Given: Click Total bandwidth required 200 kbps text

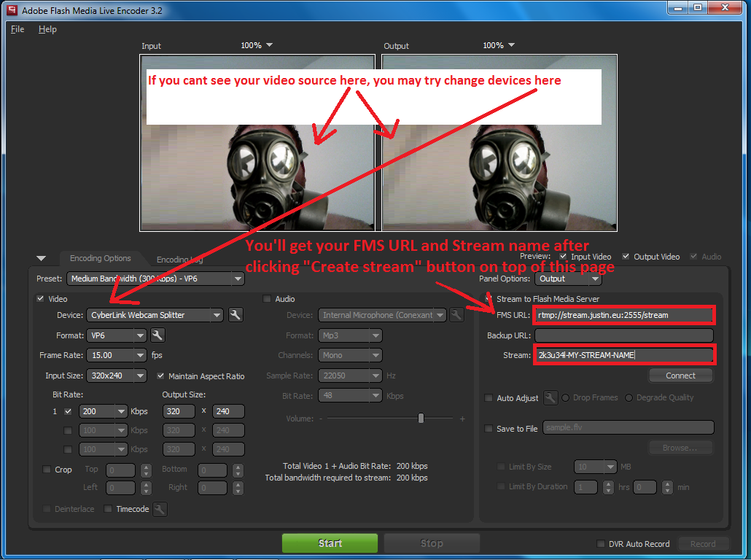Looking at the screenshot, I should click(x=346, y=478).
